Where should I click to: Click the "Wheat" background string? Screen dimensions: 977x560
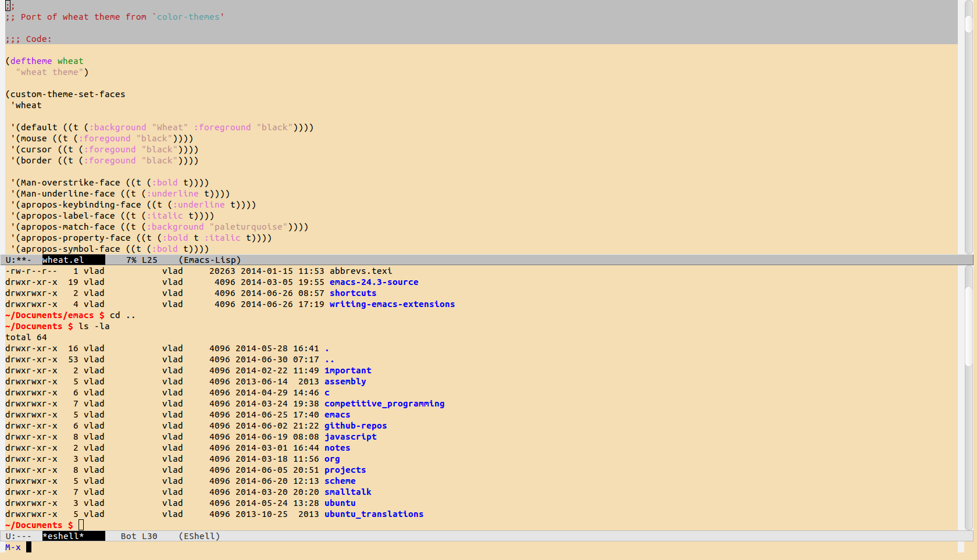tap(170, 127)
